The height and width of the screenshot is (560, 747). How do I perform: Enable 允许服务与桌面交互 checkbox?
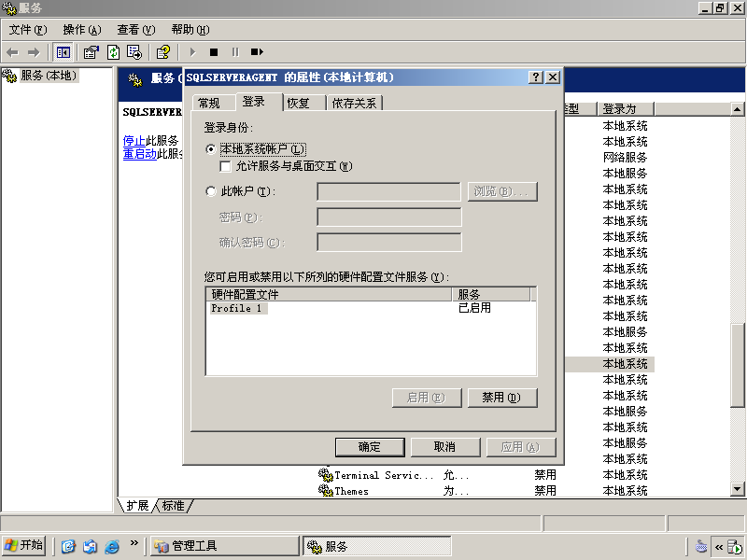pyautogui.click(x=225, y=166)
